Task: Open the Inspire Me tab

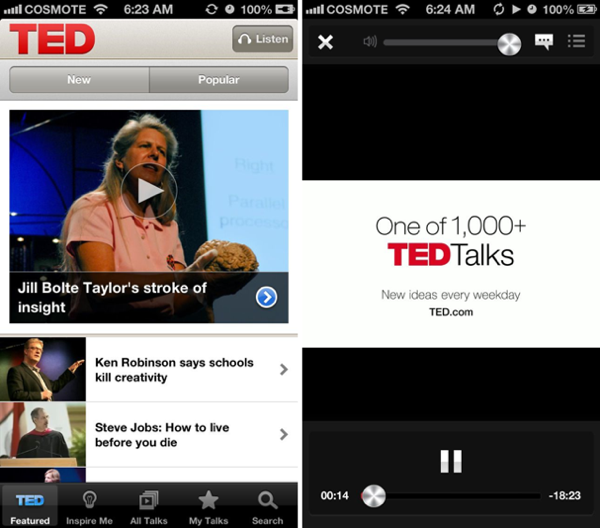Action: pyautogui.click(x=89, y=506)
